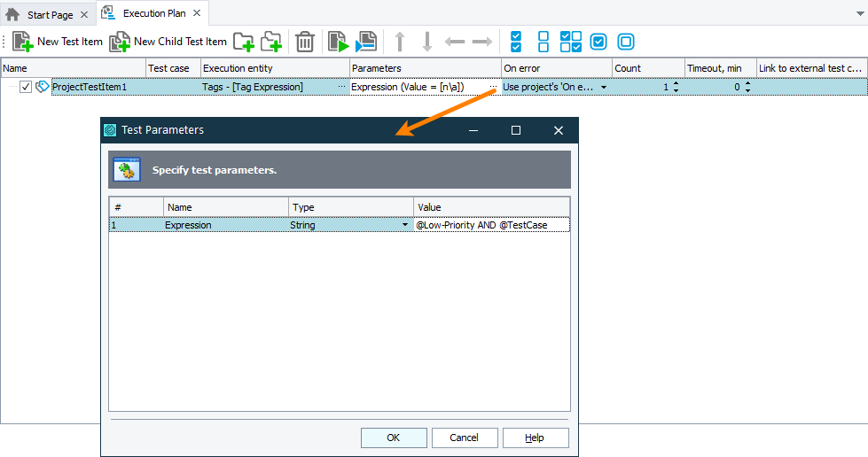Maximize the Test Parameters dialog

click(516, 130)
